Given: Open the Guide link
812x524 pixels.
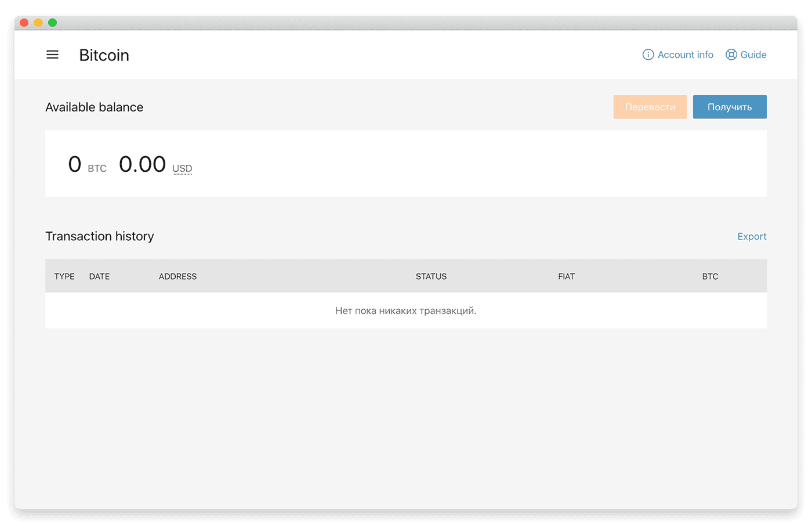Looking at the screenshot, I should pos(746,55).
